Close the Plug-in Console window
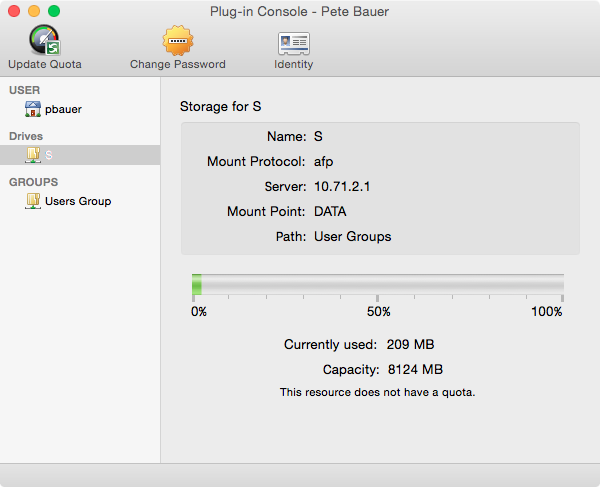Viewport: 600px width, 487px height. (x=14, y=11)
